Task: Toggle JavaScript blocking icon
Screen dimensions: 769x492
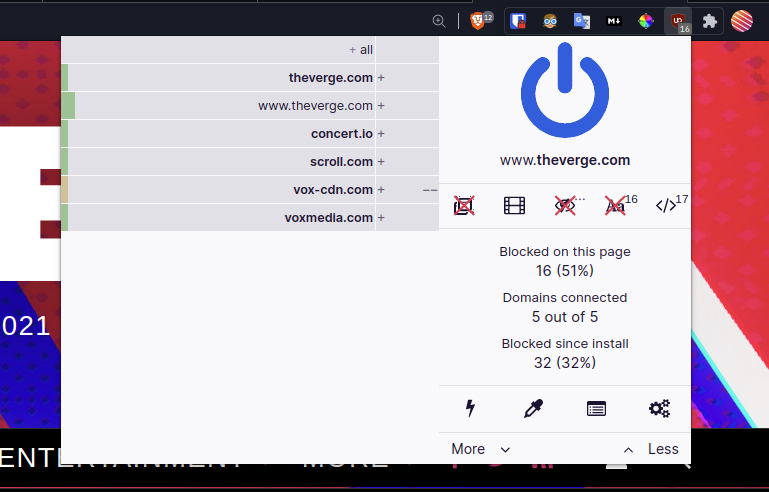Action: pos(666,206)
